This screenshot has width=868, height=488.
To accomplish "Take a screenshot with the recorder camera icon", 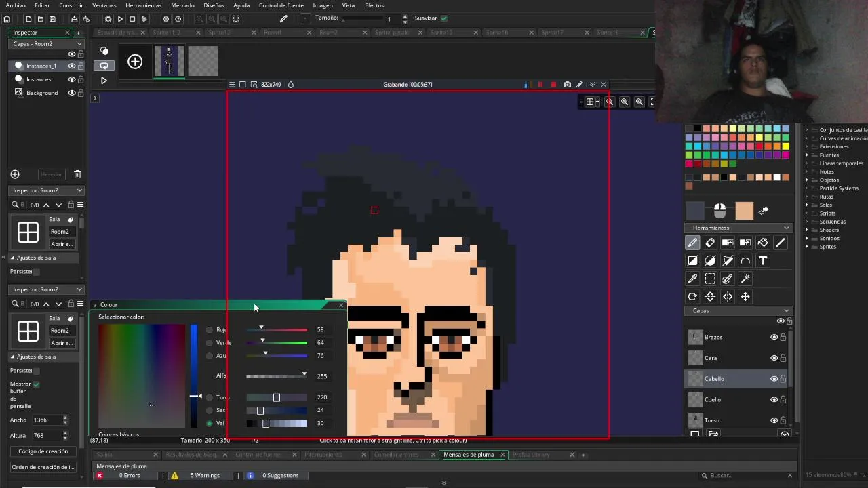I will click(x=567, y=85).
